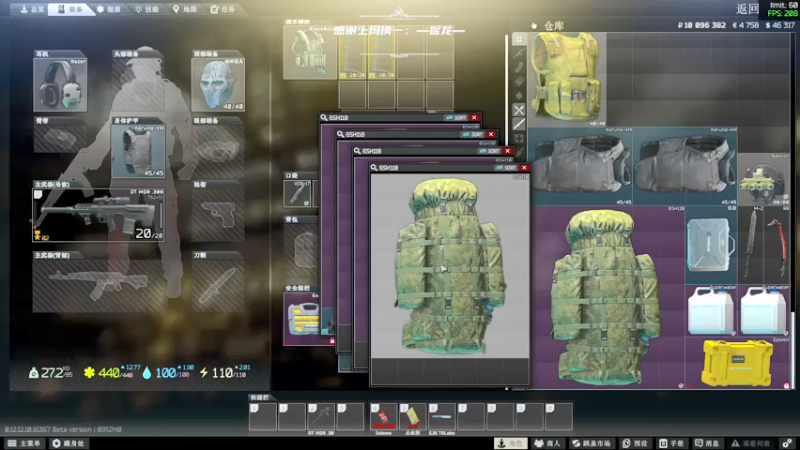Select the Razor headset item
The width and height of the screenshot is (800, 450).
(x=60, y=84)
